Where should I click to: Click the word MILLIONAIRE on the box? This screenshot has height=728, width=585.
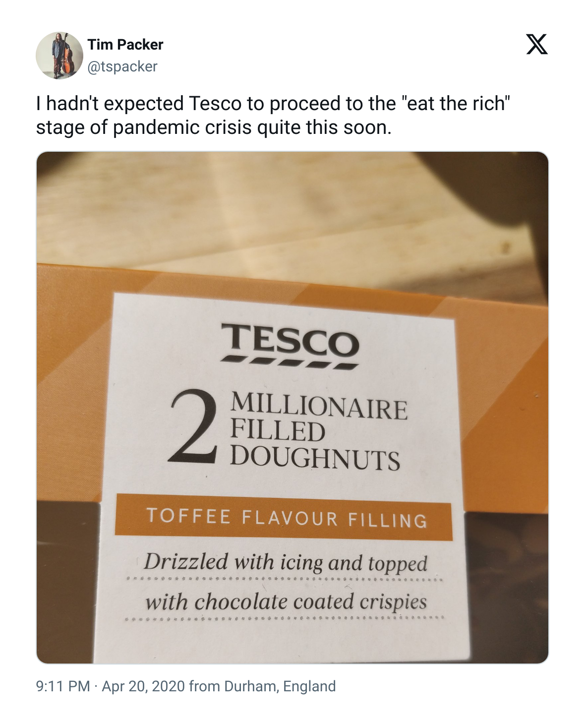(x=318, y=407)
